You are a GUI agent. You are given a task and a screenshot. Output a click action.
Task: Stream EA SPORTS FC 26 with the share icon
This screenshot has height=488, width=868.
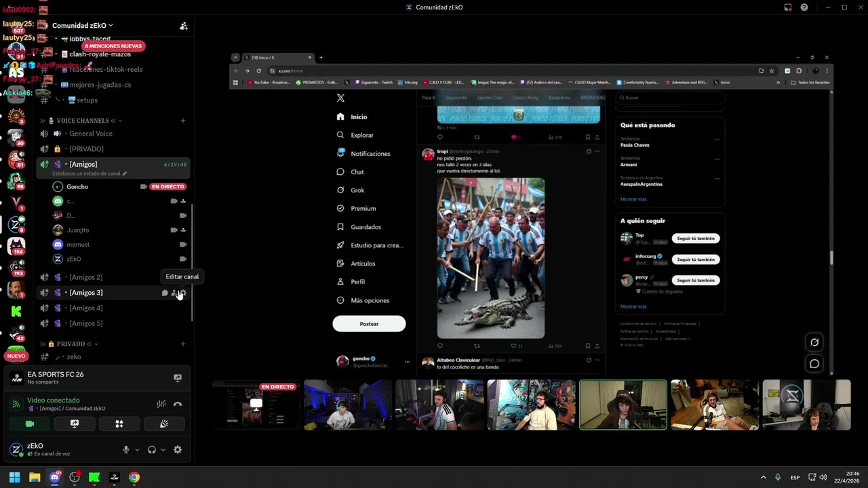[178, 378]
